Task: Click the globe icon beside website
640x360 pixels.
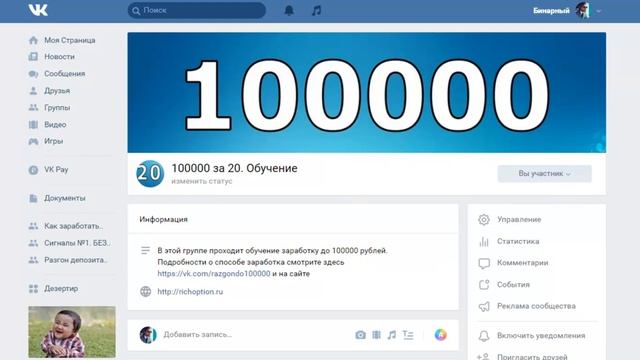Action: pos(146,291)
